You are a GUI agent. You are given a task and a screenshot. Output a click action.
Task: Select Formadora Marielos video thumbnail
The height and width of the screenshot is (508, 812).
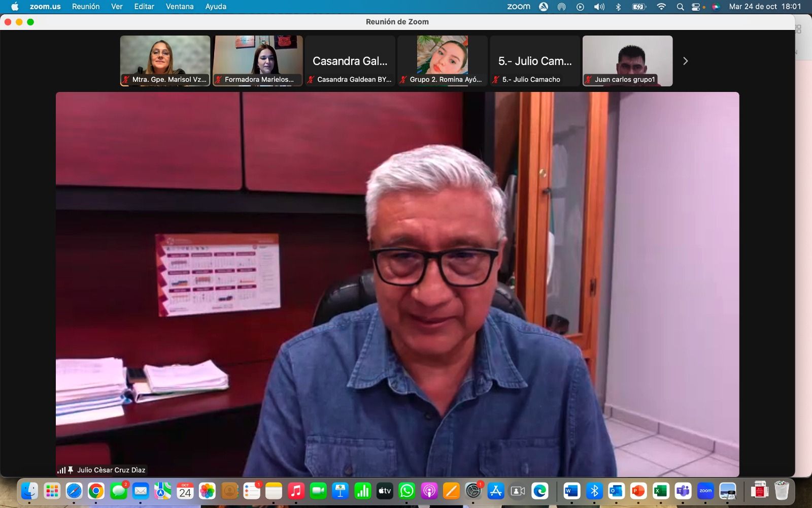[258, 60]
